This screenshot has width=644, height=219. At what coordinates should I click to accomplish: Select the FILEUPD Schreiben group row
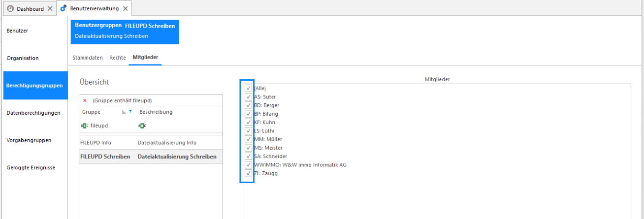151,156
